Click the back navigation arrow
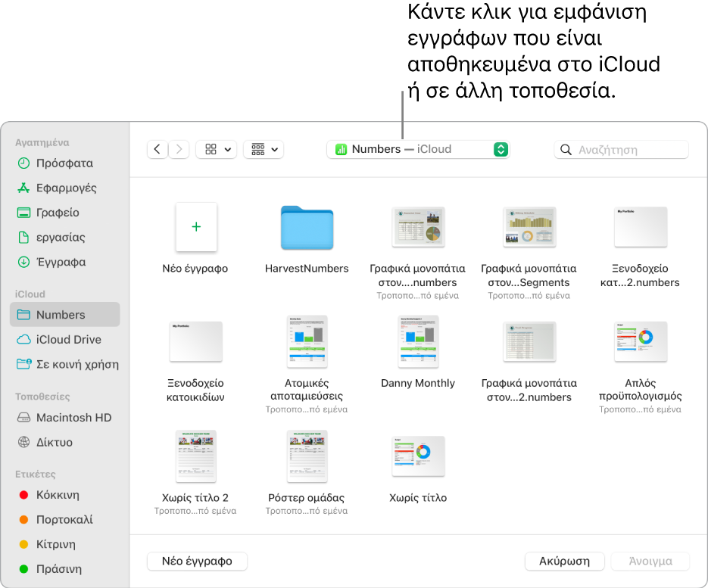 click(158, 149)
